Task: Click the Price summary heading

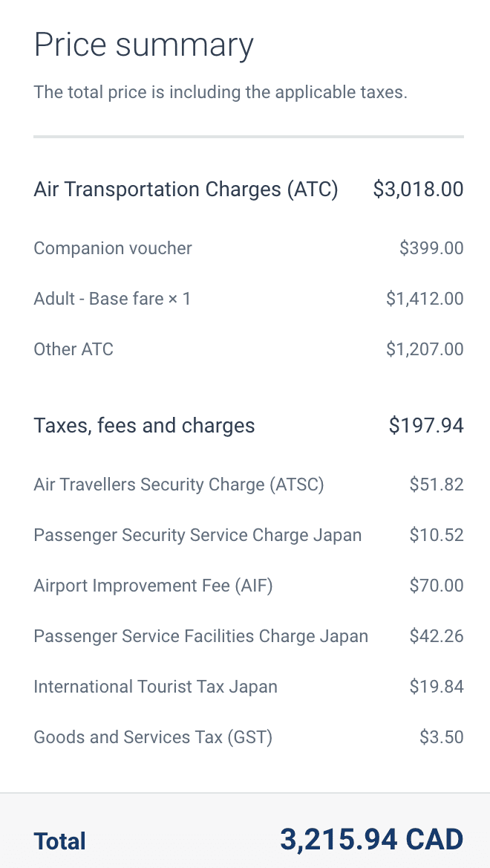Action: tap(143, 45)
